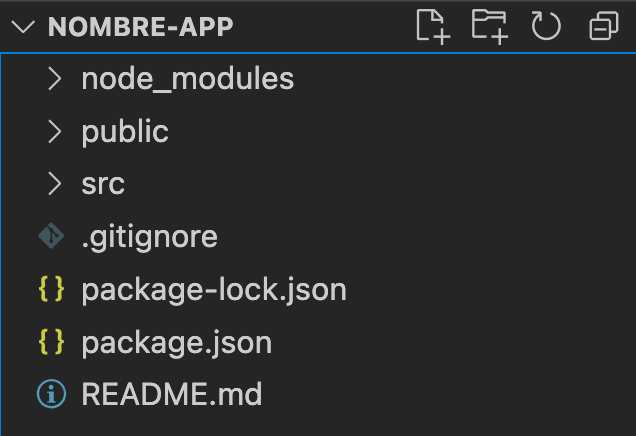Image resolution: width=636 pixels, height=436 pixels.
Task: Click the git icon beside .gitignore
Action: coord(51,236)
